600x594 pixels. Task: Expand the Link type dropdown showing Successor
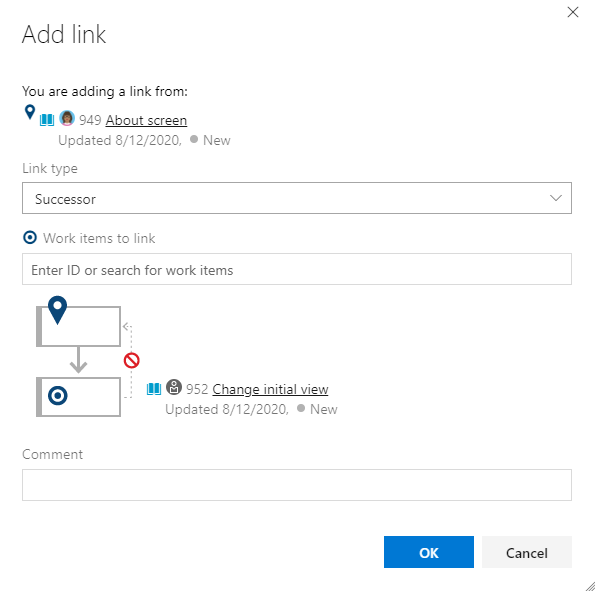click(x=296, y=199)
